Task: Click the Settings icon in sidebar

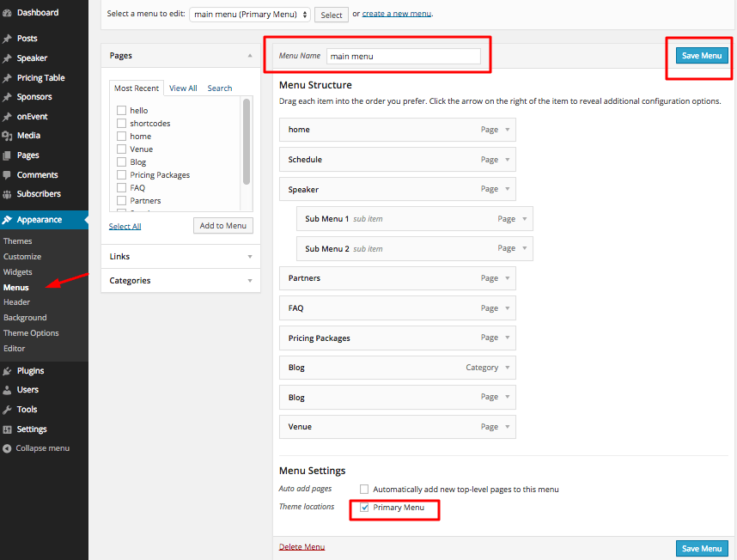Action: (x=8, y=429)
